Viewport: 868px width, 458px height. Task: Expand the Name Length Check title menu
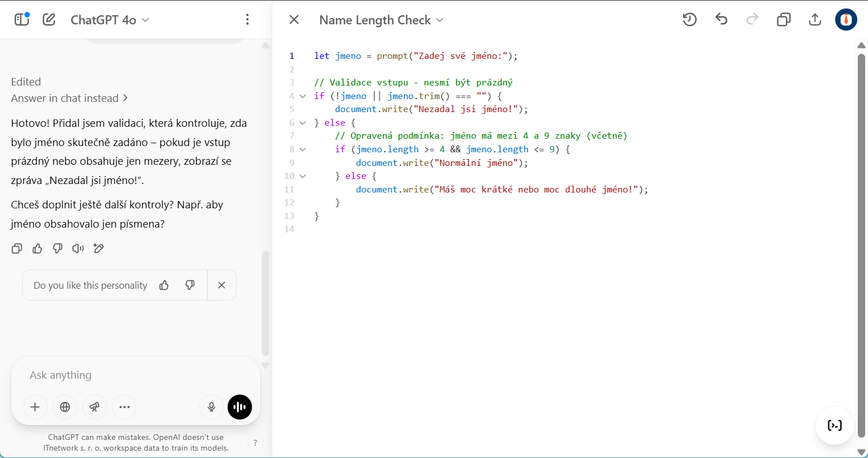coord(381,20)
